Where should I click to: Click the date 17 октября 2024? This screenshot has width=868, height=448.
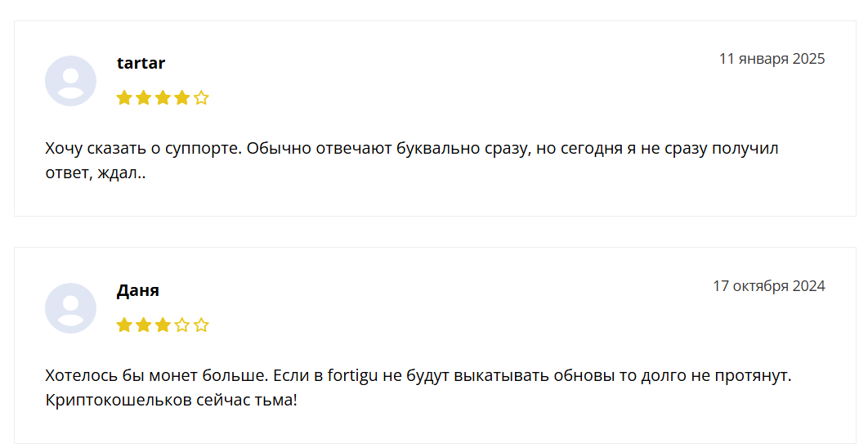tap(769, 286)
